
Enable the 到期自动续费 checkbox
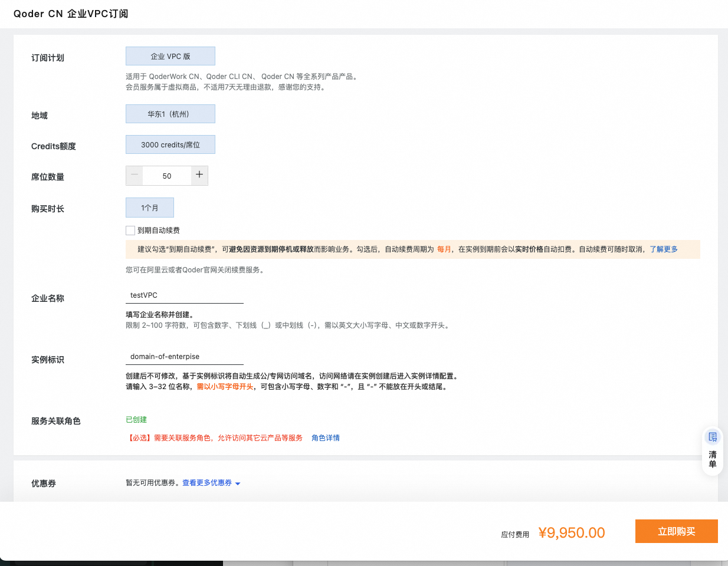(x=130, y=231)
